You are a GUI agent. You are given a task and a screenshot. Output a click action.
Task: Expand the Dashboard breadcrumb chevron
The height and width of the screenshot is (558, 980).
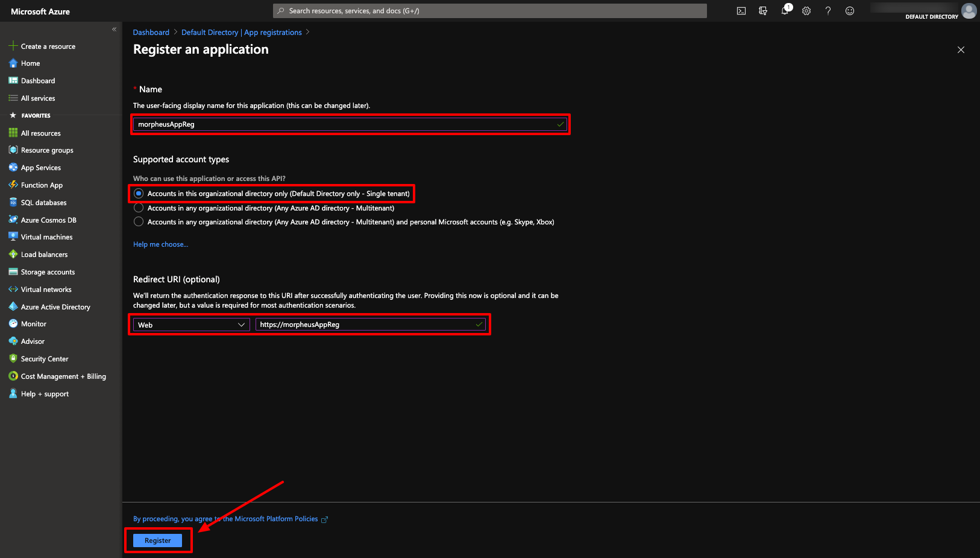click(175, 32)
